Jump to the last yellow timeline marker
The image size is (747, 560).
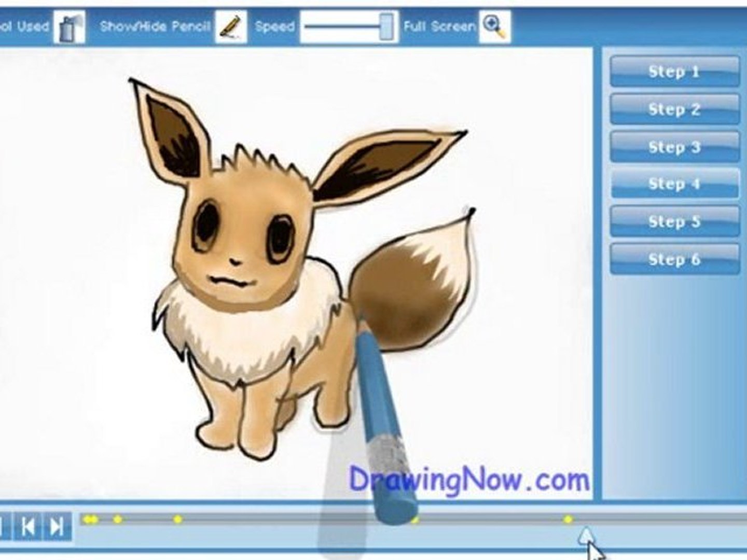568,519
